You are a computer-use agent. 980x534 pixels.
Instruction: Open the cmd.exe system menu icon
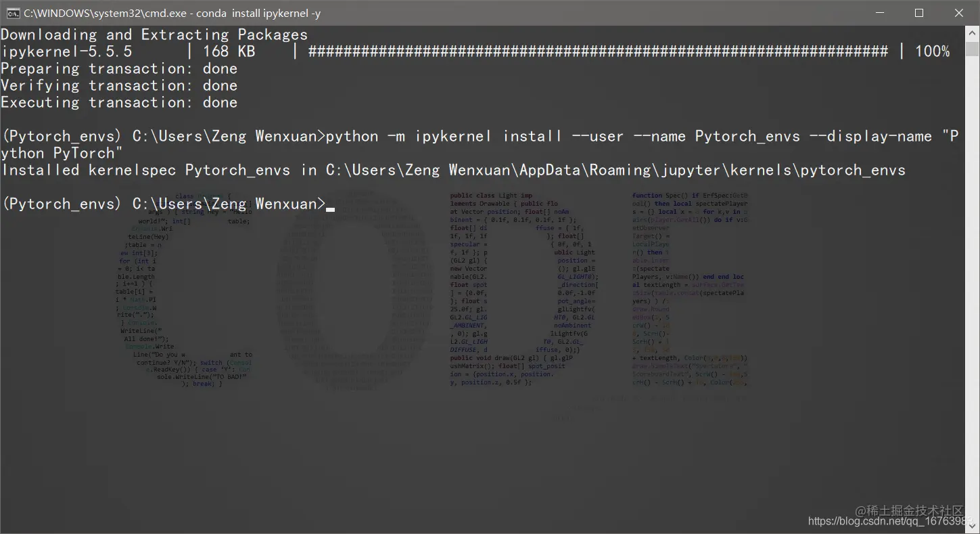pos(13,13)
